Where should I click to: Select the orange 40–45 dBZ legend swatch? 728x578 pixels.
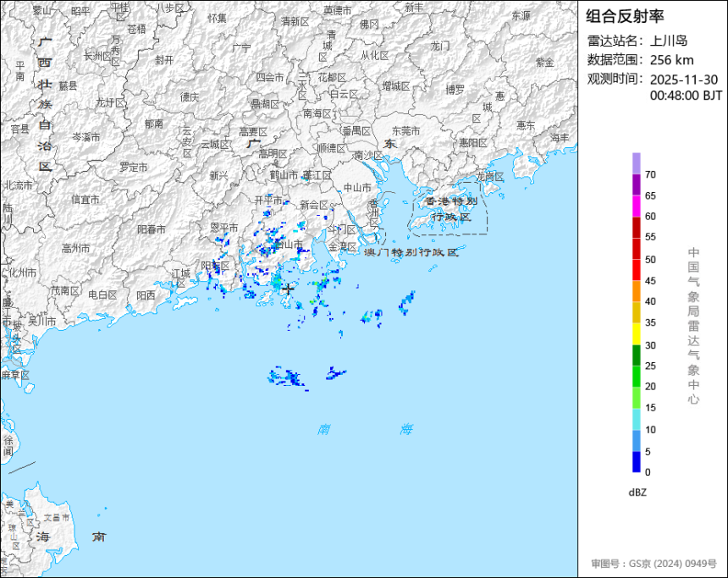[636, 292]
